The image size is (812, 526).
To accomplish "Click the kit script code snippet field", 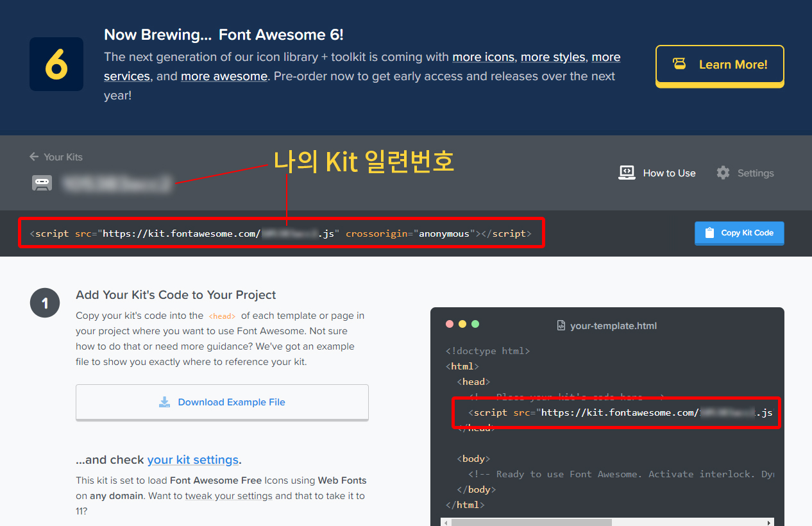I will pyautogui.click(x=281, y=233).
